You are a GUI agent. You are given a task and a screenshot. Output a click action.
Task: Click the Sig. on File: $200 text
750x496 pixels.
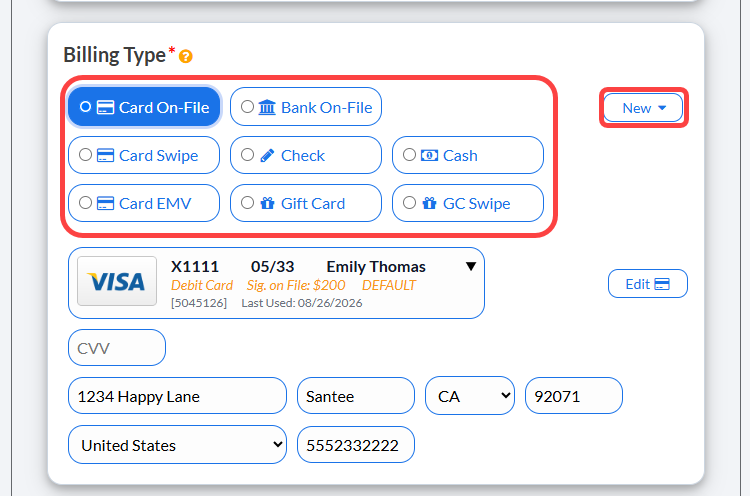click(296, 286)
